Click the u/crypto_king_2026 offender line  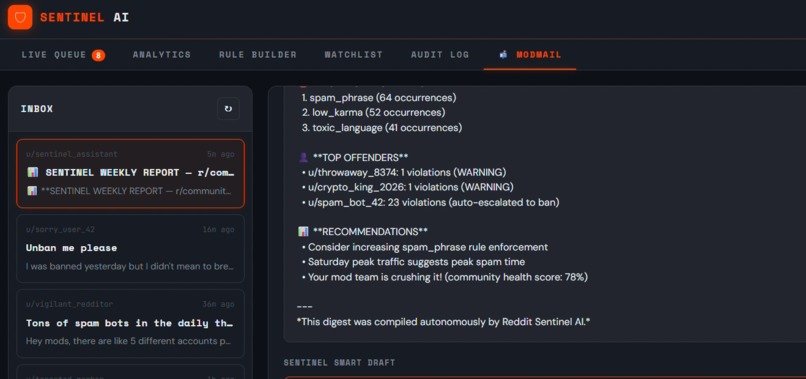click(408, 187)
